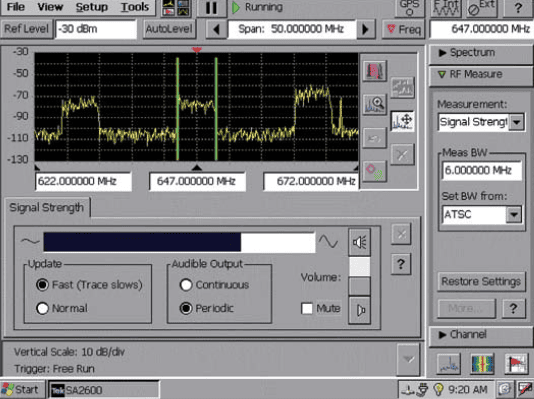534x399 pixels.
Task: Click SA2600 taskbar application button
Action: pyautogui.click(x=104, y=390)
